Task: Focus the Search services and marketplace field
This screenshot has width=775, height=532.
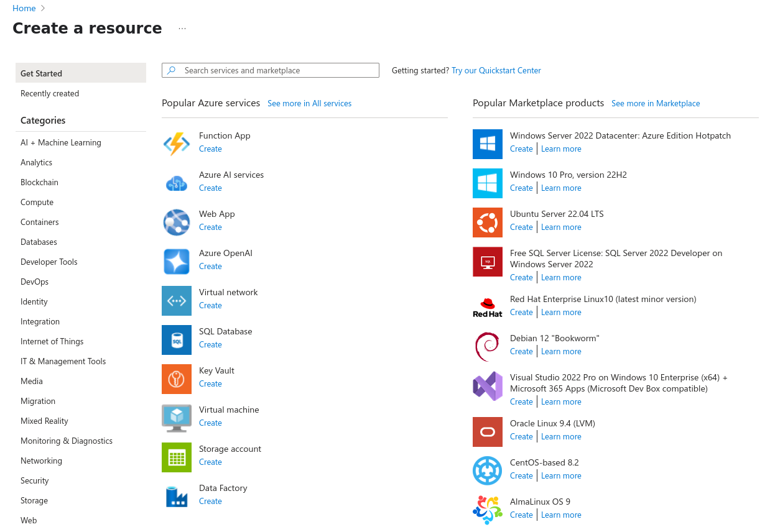Action: pos(277,71)
